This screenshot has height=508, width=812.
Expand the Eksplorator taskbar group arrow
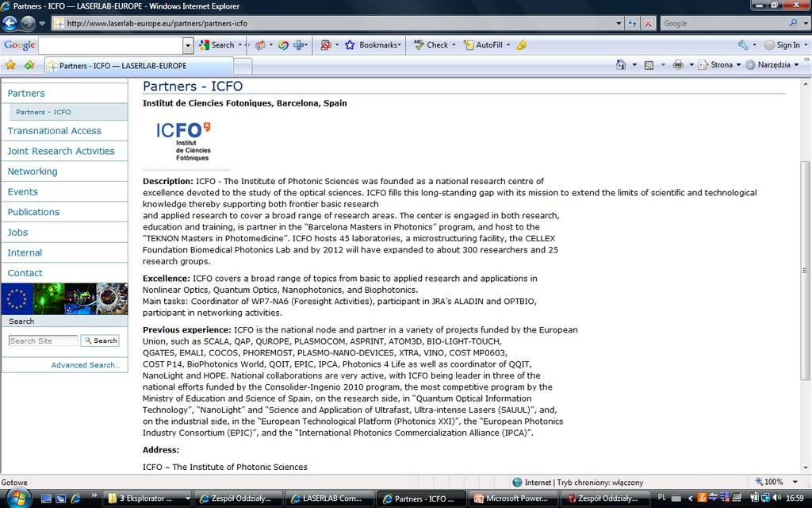click(187, 498)
